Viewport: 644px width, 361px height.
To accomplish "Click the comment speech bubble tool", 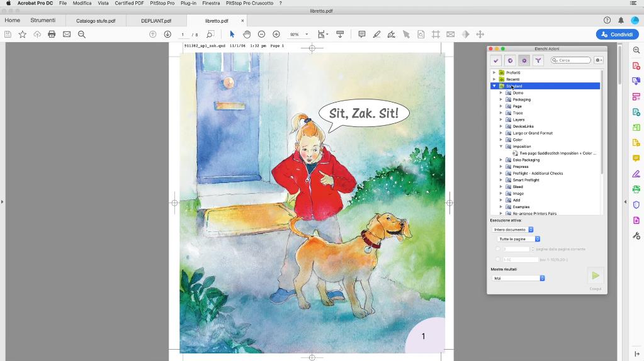I will tap(362, 35).
